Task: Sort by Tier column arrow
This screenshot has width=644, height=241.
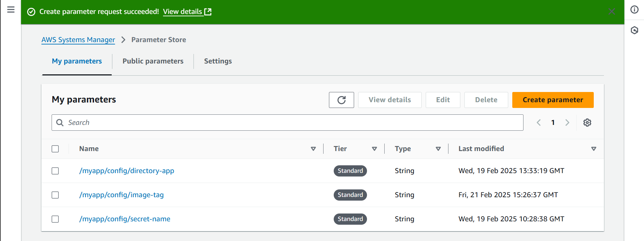Action: 374,149
